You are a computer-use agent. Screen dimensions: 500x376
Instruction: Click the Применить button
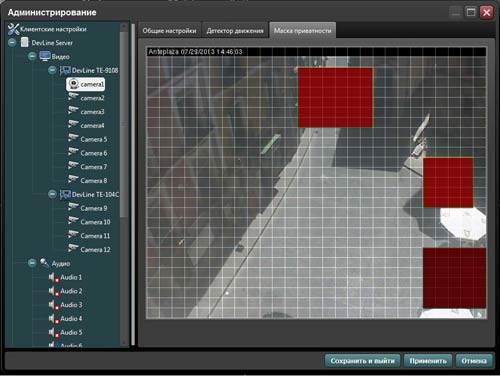[428, 361]
